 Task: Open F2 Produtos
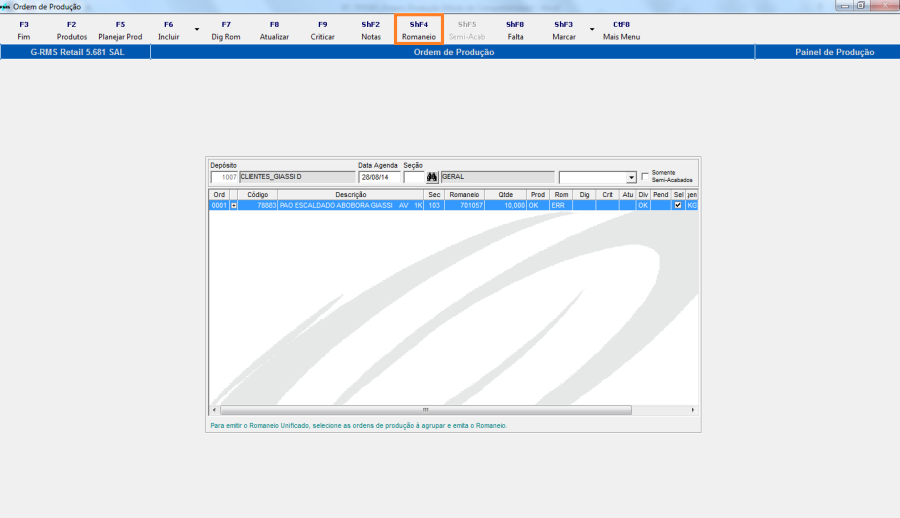coord(72,30)
